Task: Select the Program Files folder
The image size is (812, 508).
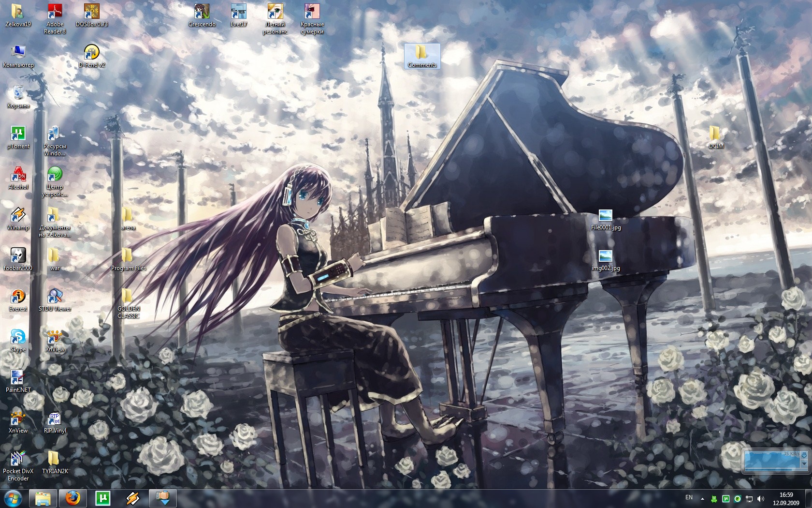Action: [x=128, y=259]
